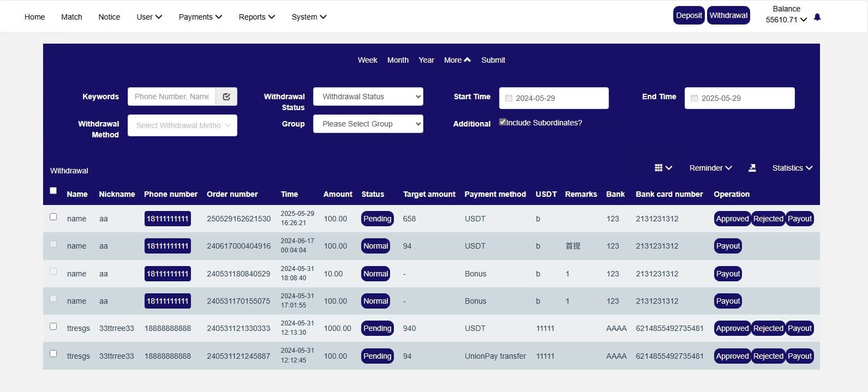The width and height of the screenshot is (868, 392).
Task: Collapse filters using the More chevron
Action: tap(467, 60)
